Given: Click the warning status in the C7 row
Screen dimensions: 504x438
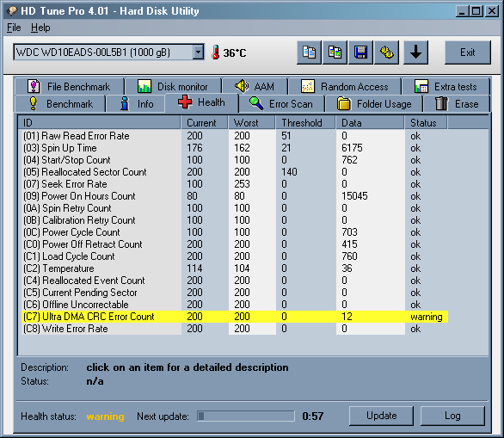Looking at the screenshot, I should click(x=427, y=317).
